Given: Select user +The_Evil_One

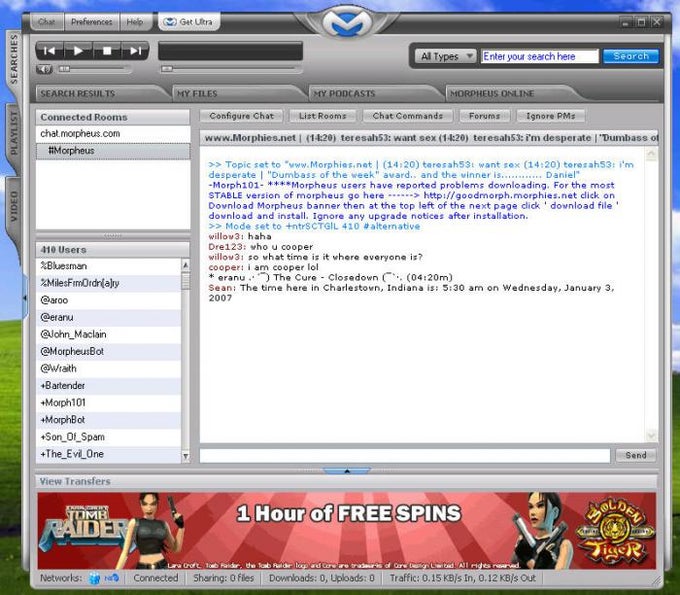Looking at the screenshot, I should pyautogui.click(x=108, y=454).
